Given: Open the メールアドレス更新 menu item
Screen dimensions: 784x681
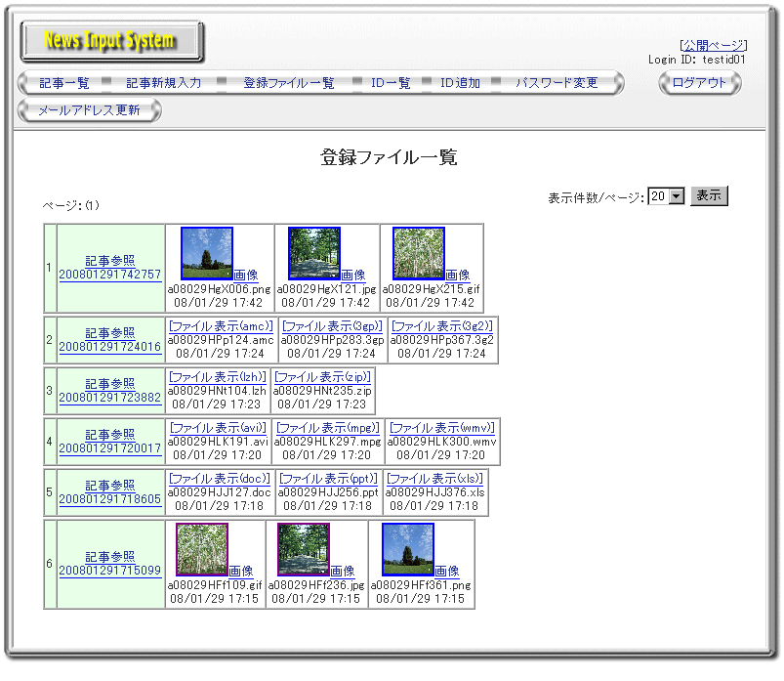Looking at the screenshot, I should coord(89,110).
